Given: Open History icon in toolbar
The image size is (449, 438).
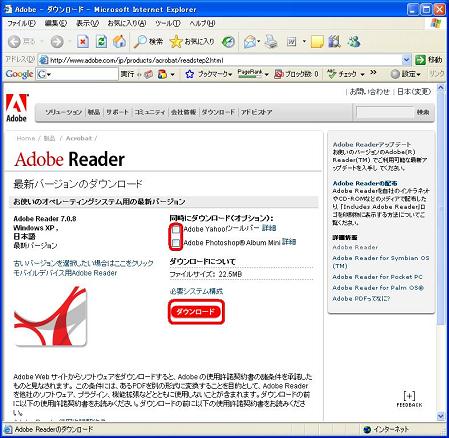Looking at the screenshot, I should click(228, 42).
